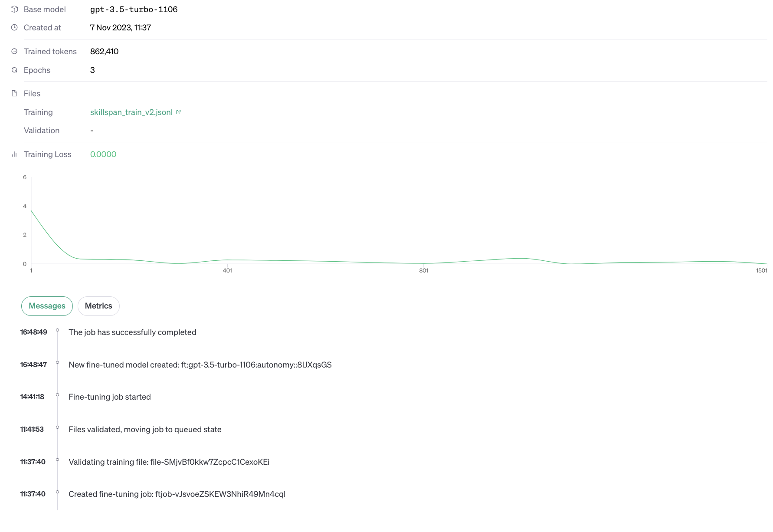The width and height of the screenshot is (773, 532).
Task: Click the timeline dot at 11:41:53
Action: (57, 427)
